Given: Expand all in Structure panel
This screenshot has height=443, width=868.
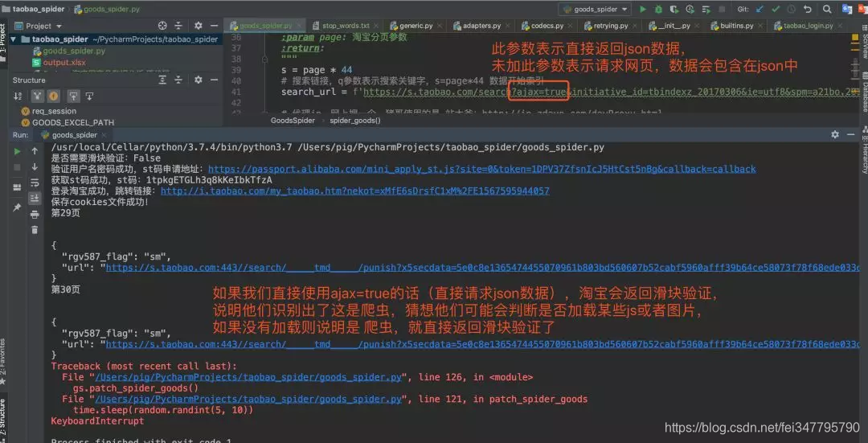Looking at the screenshot, I should click(162, 80).
